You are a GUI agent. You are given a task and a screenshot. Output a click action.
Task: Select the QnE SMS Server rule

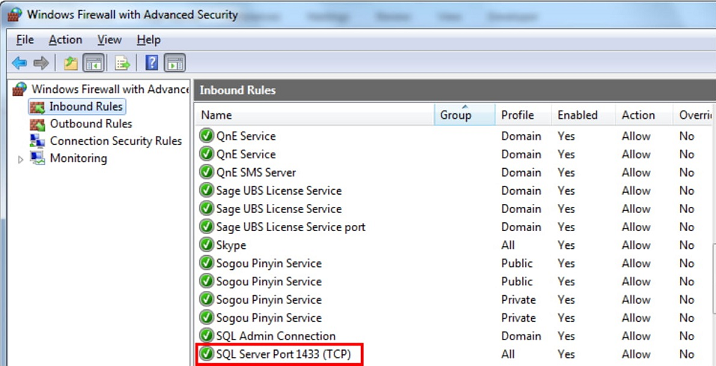point(256,173)
